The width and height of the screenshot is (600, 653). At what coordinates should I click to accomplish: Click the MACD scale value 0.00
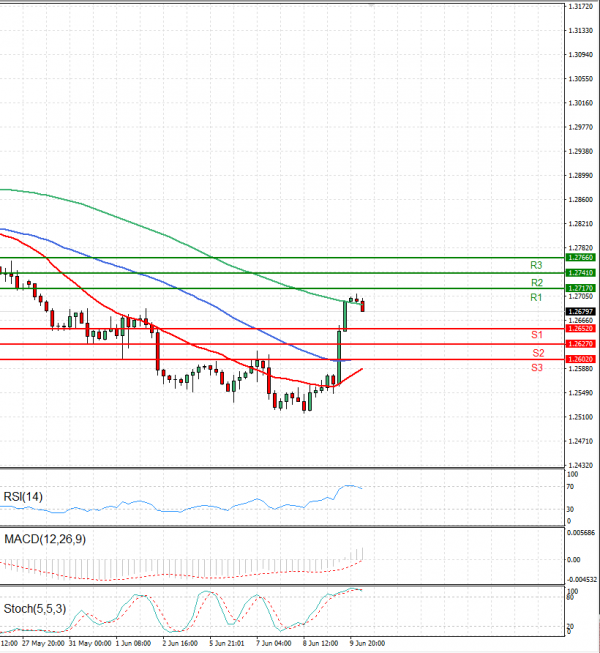[573, 560]
